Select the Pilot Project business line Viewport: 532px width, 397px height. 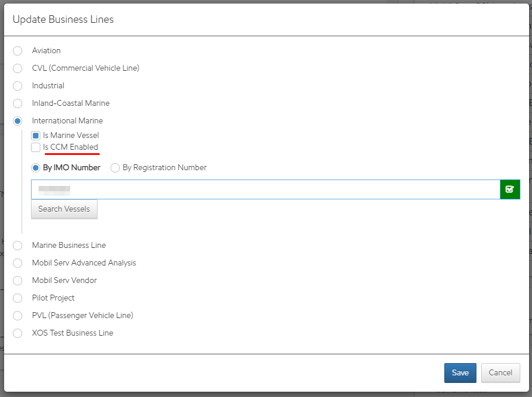point(18,298)
